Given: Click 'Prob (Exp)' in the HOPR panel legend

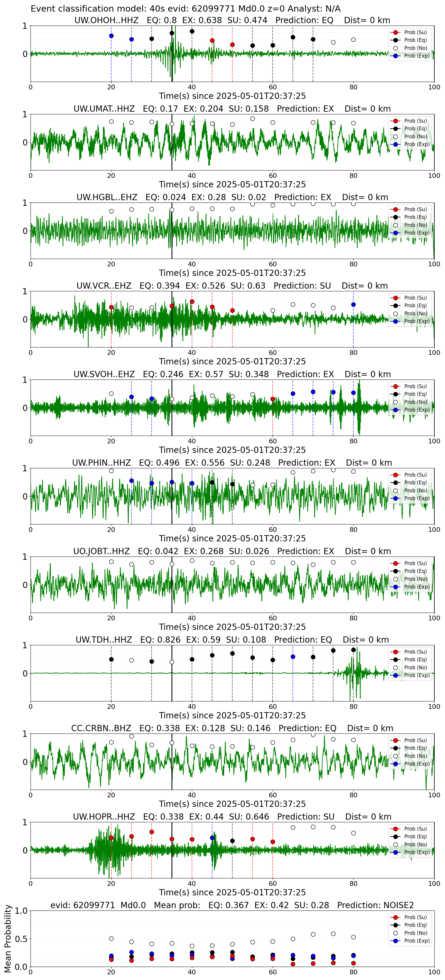Looking at the screenshot, I should coord(417,852).
